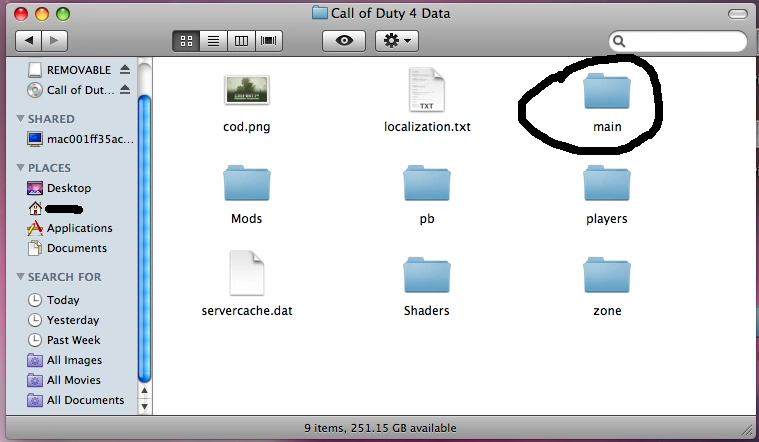This screenshot has height=442, width=759.
Task: Open Quick Look with the eye button
Action: click(x=344, y=41)
